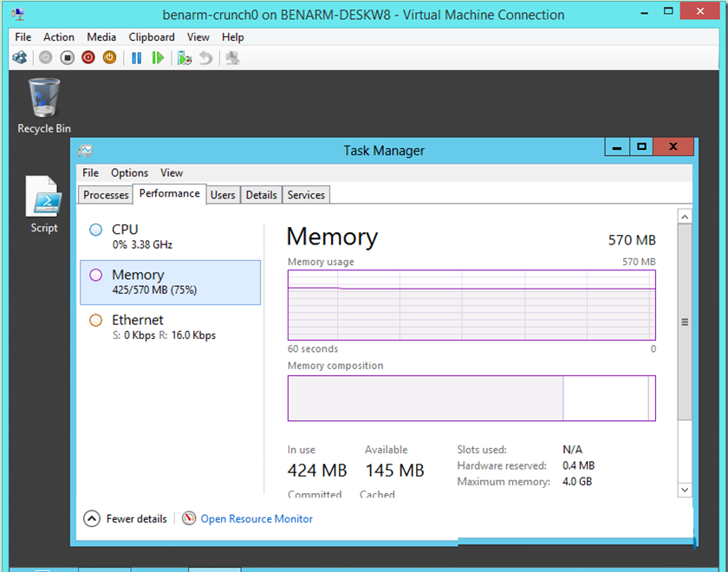Open Resource Monitor link

coord(257,518)
